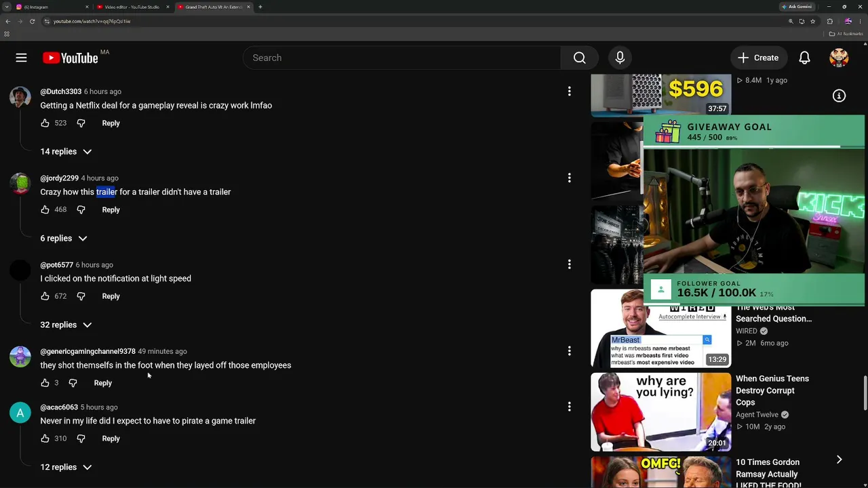Open @Dutch3303's channel link
Image resolution: width=868 pixels, height=488 pixels.
pyautogui.click(x=60, y=91)
